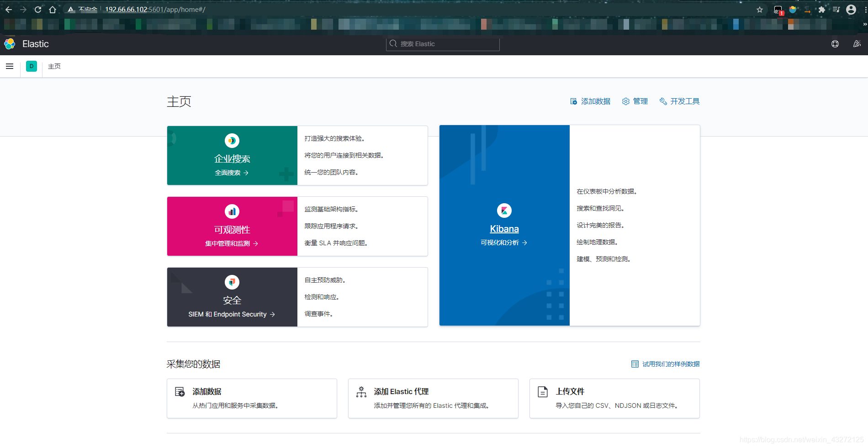868x448 pixels.
Task: Click the Elastic logo icon
Action: [10, 44]
